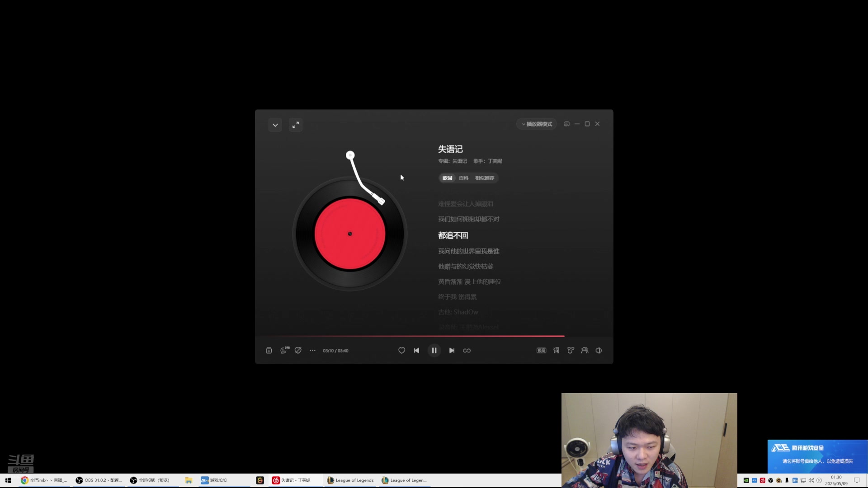Open the 极高 audio quality selector
The image size is (868, 488).
(x=541, y=351)
